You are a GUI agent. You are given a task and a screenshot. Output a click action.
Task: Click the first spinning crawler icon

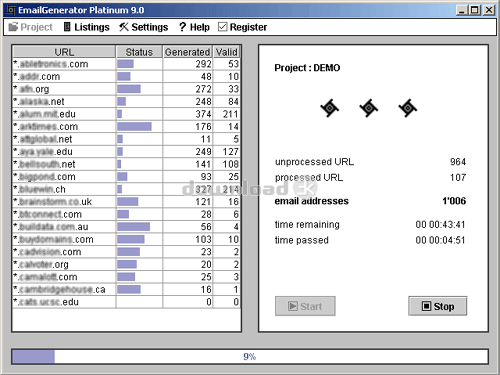[329, 108]
